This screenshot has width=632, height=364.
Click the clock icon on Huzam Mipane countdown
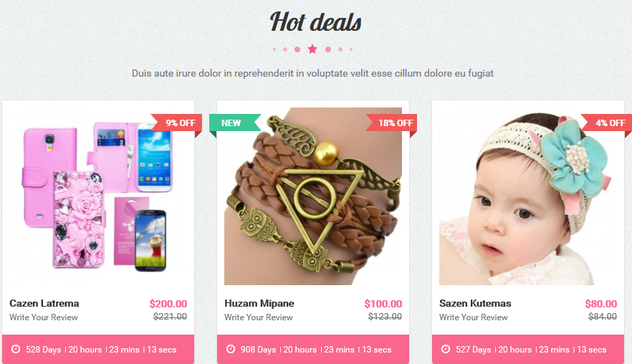pyautogui.click(x=231, y=349)
